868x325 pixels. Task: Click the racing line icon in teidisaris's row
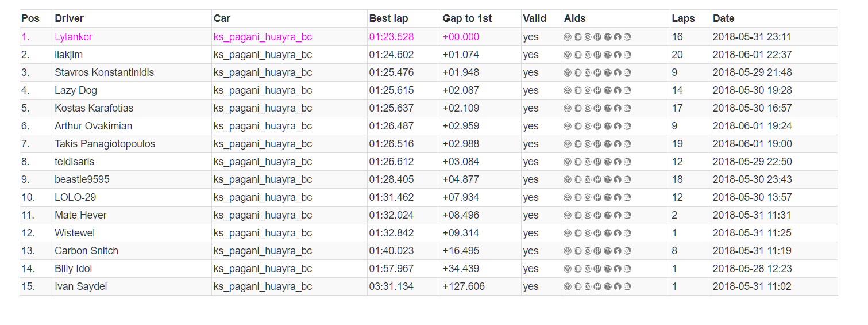coord(618,162)
